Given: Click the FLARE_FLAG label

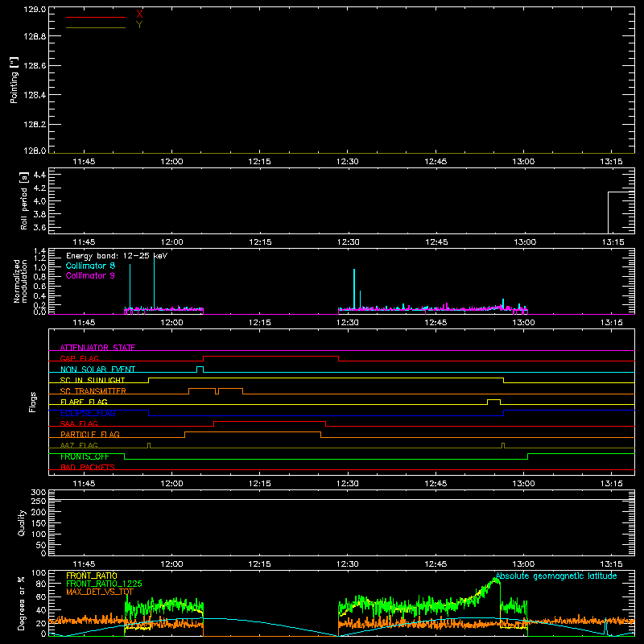Looking at the screenshot, I should (84, 402).
